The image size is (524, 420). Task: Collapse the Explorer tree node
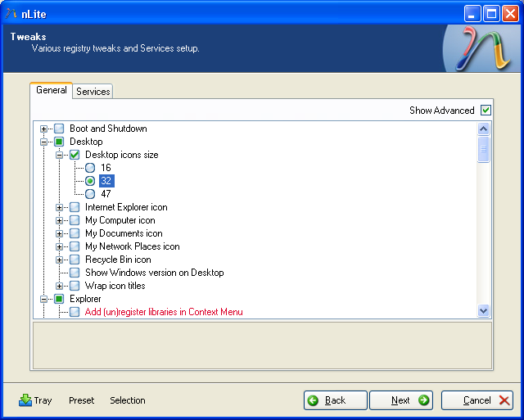pos(43,299)
